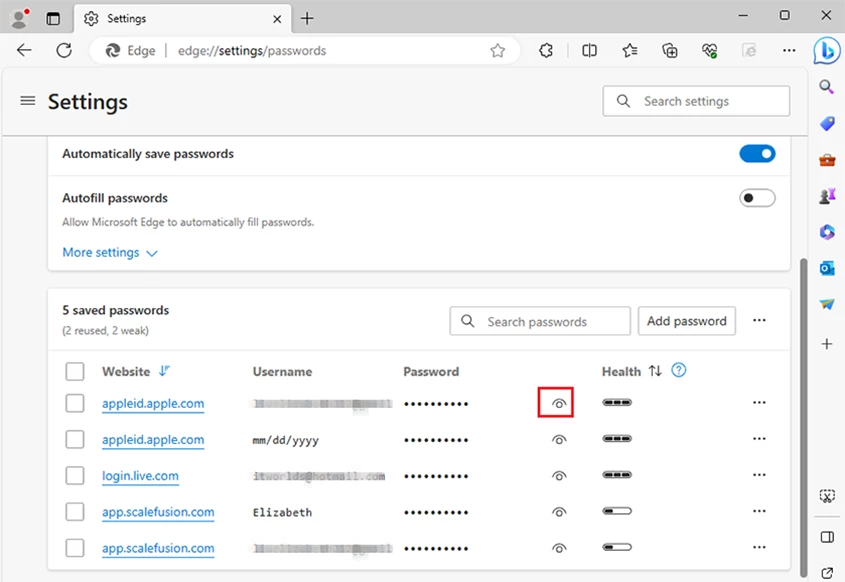Close the Settings tab
Screen dimensions: 845x582
click(x=277, y=19)
